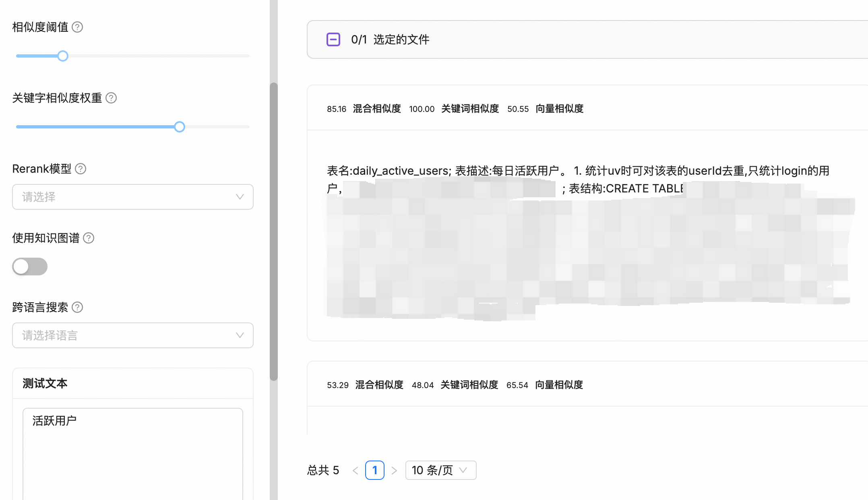Click the minus deselect-all icon for 选定的文件
868x500 pixels.
(x=333, y=39)
